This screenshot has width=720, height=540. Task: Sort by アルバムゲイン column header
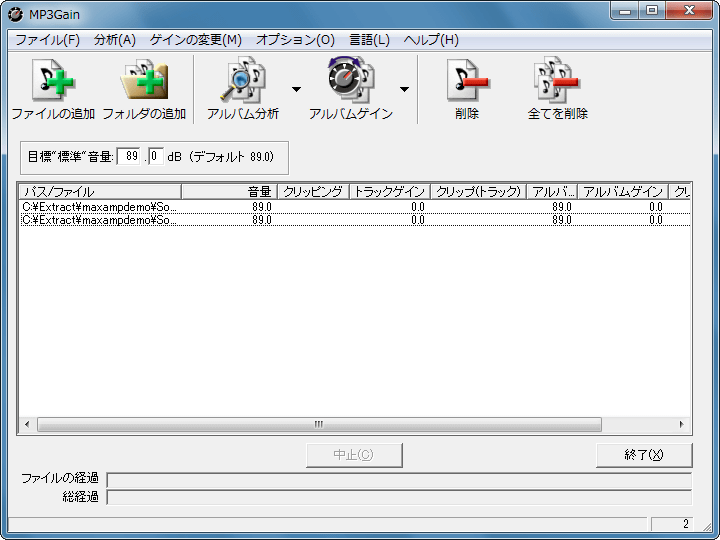[x=623, y=191]
